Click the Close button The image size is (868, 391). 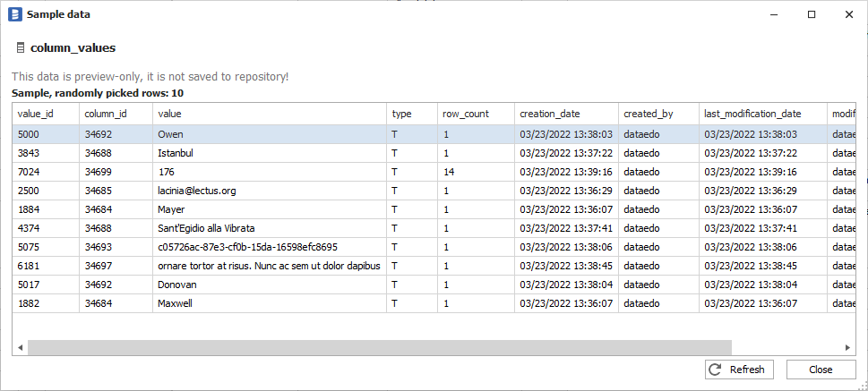820,370
